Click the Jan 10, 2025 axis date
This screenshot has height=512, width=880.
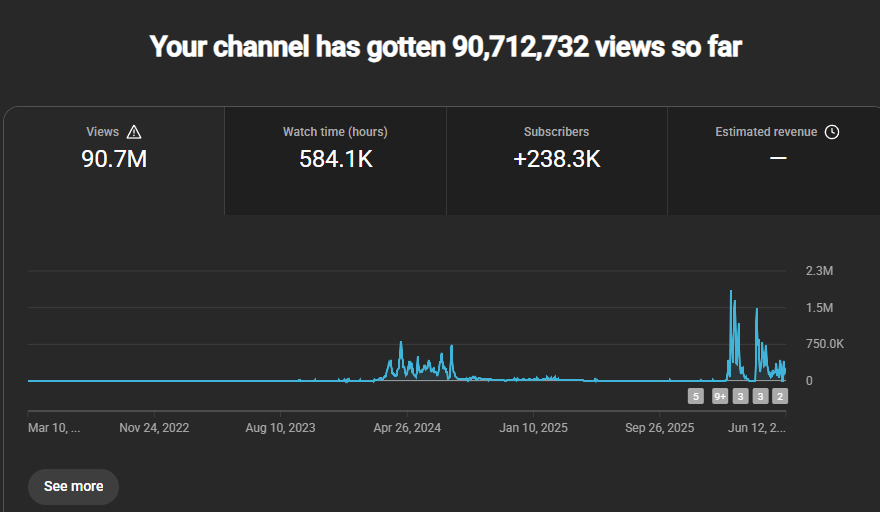pos(533,428)
